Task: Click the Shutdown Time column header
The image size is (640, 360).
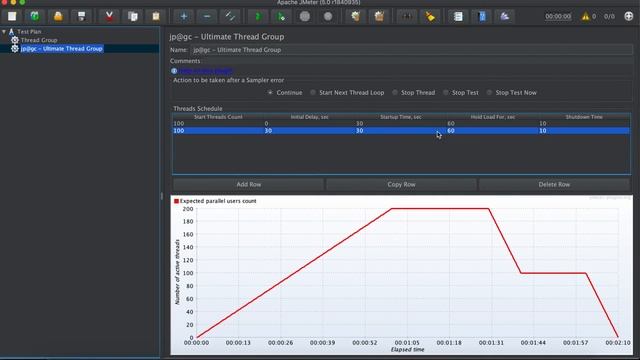Action: coord(584,117)
